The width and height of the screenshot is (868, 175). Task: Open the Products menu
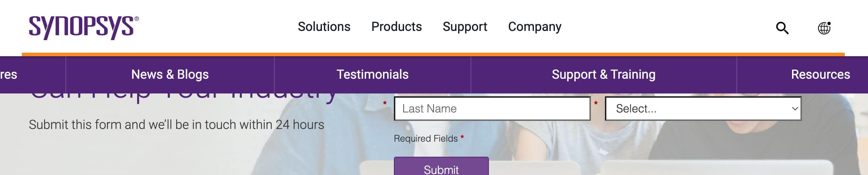(396, 27)
